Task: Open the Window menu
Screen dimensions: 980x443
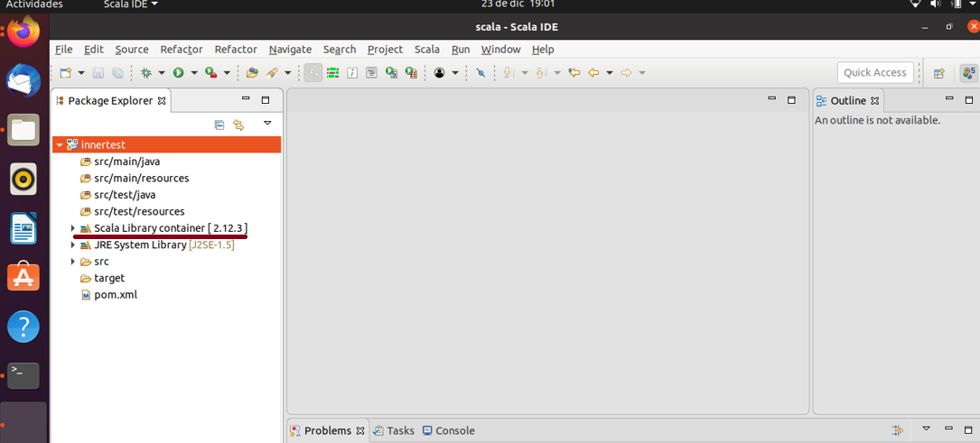Action: [x=500, y=50]
